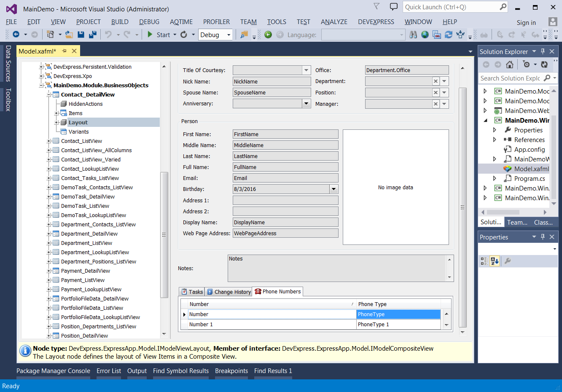Open Find in Files via binoculars icon
The width and height of the screenshot is (562, 392).
[x=414, y=35]
